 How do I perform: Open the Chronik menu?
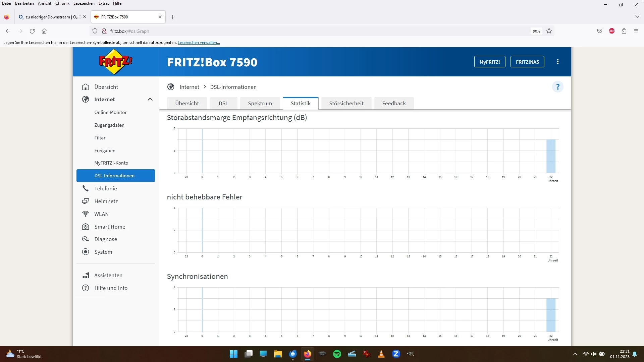click(62, 3)
